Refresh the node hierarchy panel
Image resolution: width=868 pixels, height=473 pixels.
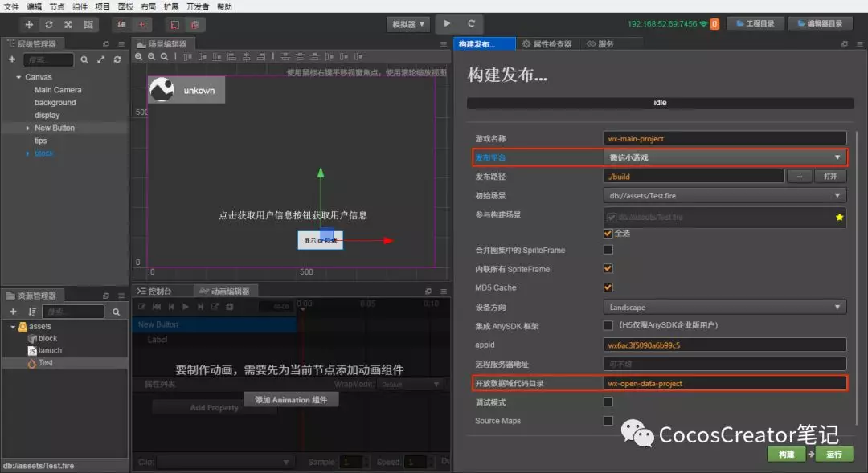(x=117, y=59)
